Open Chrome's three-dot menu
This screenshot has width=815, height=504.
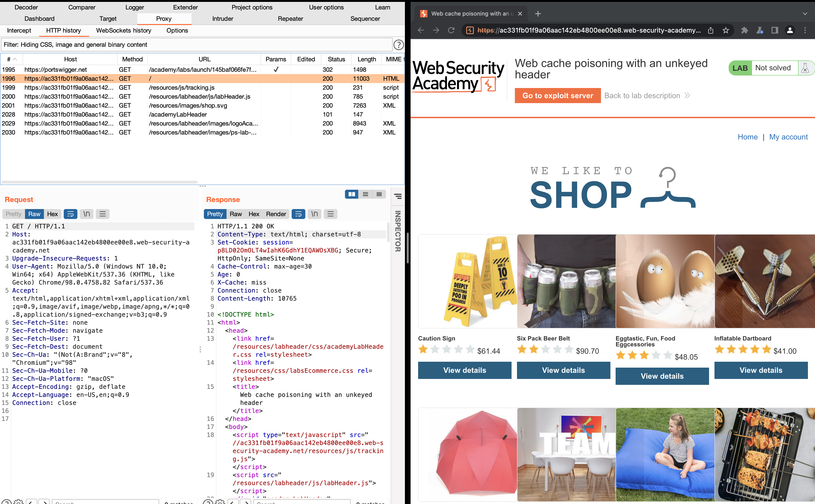(805, 30)
